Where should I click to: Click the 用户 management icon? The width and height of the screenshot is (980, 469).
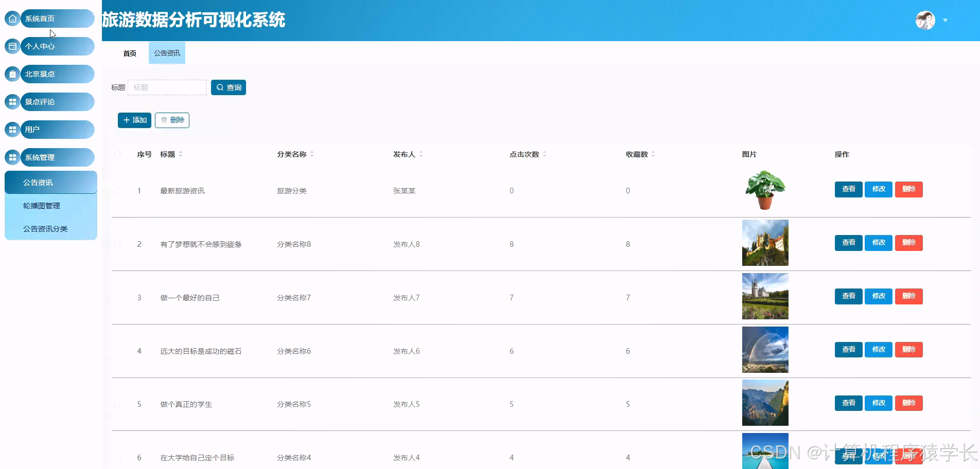coord(12,130)
